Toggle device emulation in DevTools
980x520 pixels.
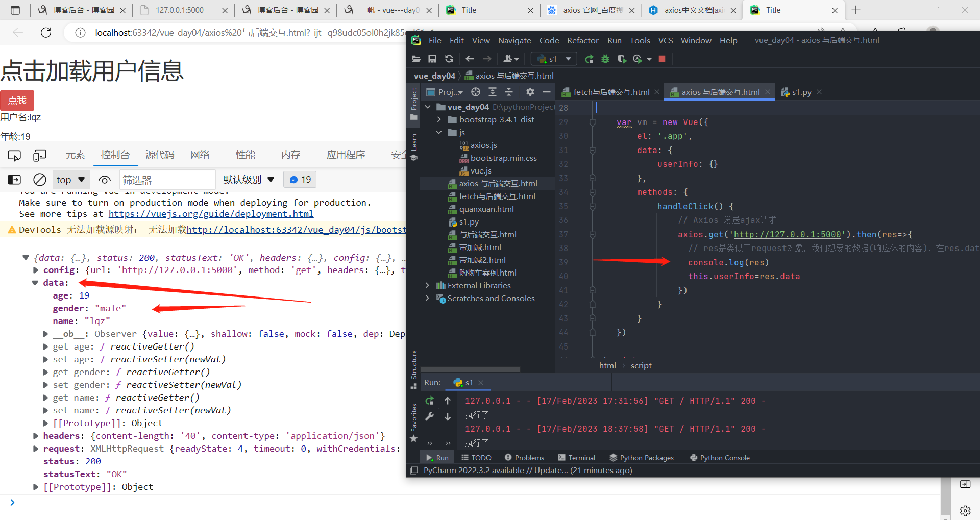point(40,155)
